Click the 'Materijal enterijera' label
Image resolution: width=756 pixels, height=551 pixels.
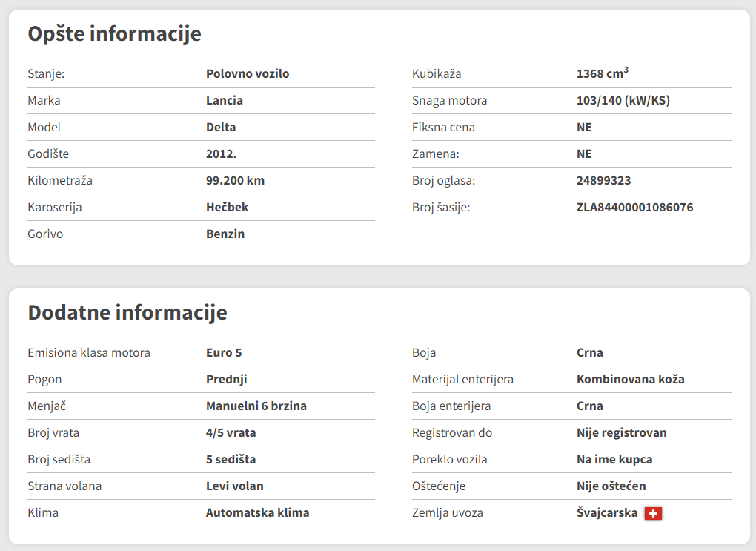pos(462,379)
